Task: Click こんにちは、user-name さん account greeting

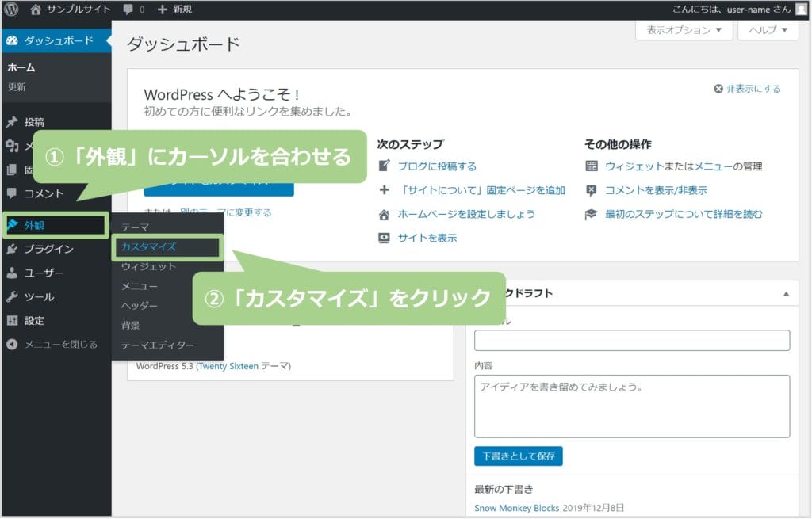Action: [x=732, y=9]
